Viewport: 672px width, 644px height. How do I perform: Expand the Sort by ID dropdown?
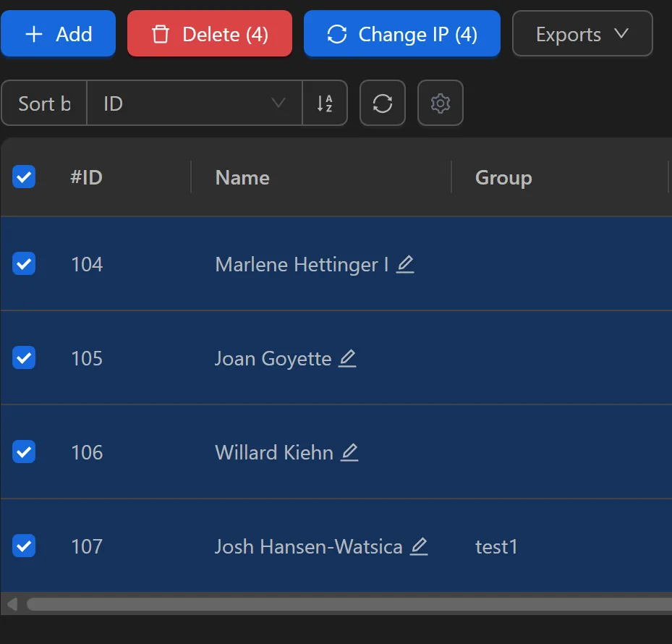point(194,103)
